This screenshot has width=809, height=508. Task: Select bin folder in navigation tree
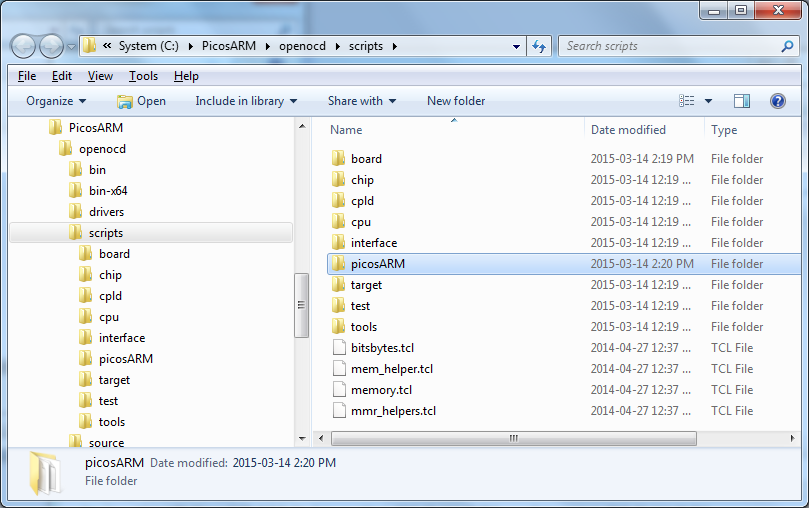point(97,170)
